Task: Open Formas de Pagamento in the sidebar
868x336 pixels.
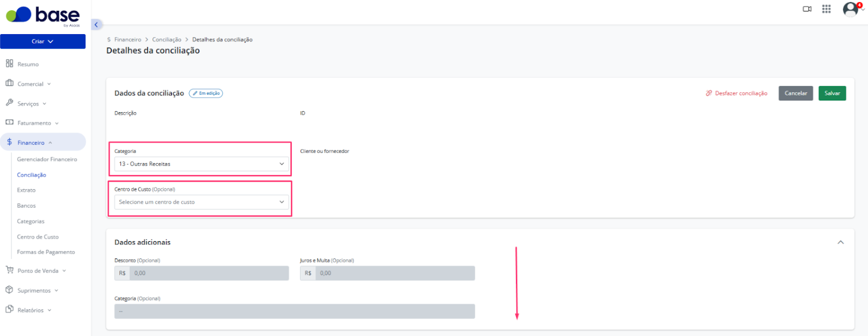Action: tap(46, 252)
